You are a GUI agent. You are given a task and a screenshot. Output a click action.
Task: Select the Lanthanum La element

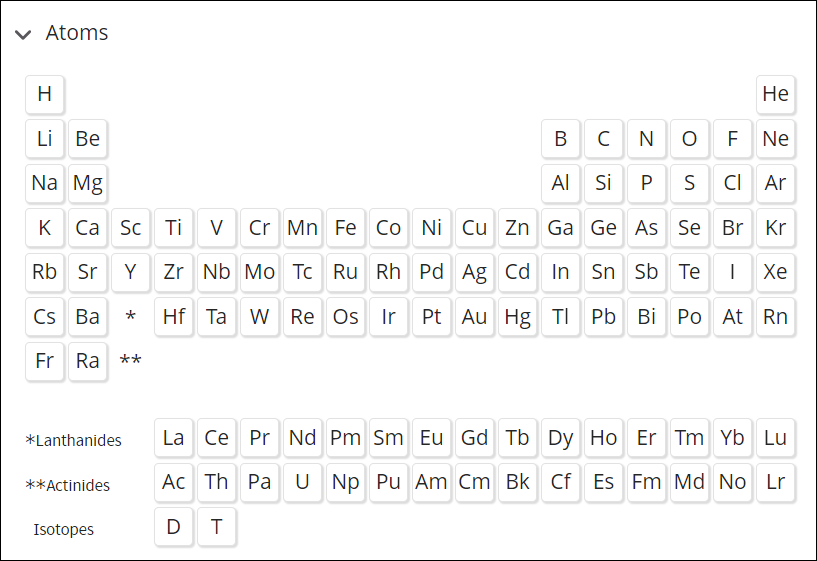pyautogui.click(x=174, y=438)
